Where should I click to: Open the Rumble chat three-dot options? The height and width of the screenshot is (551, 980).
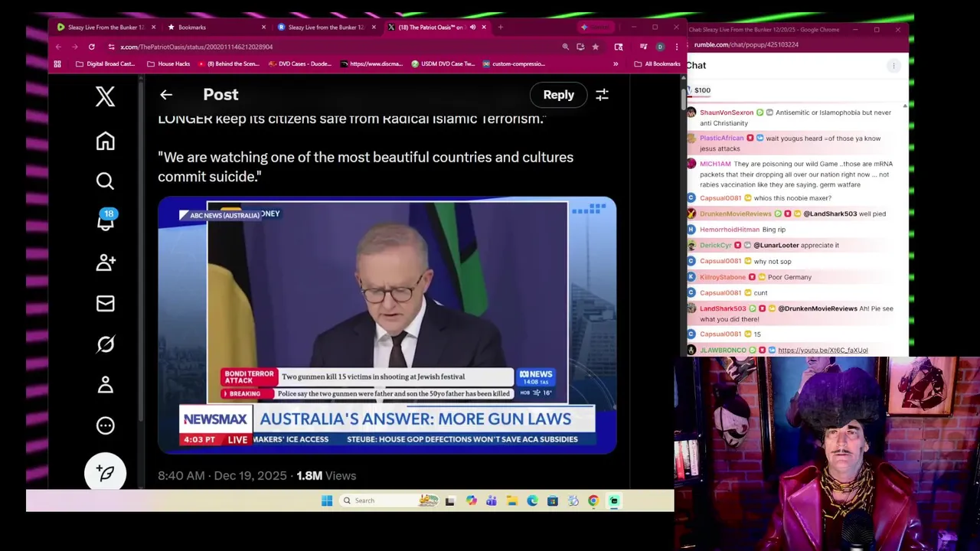pos(893,66)
